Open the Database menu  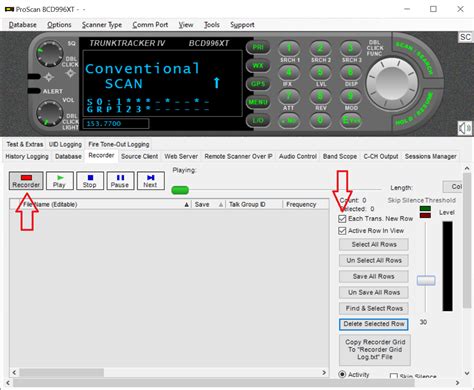23,25
